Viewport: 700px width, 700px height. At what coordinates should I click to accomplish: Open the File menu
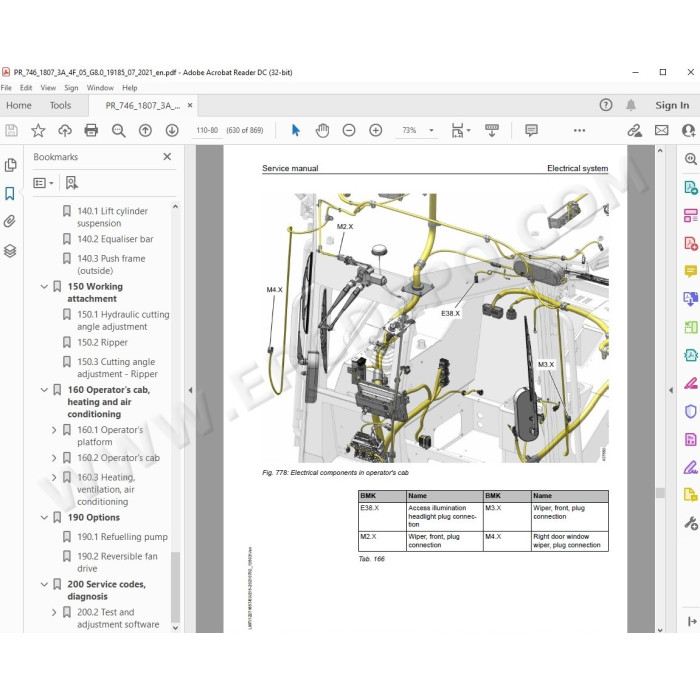6,88
